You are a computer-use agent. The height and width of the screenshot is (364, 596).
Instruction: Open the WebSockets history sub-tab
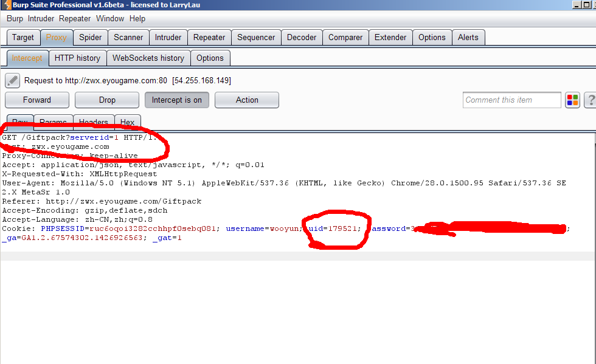(148, 58)
